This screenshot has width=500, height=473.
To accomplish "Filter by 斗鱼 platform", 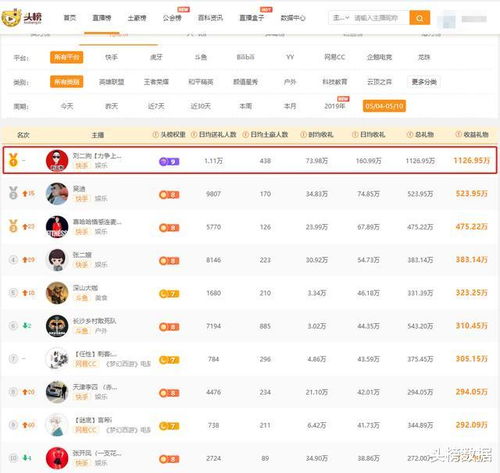I will click(201, 57).
